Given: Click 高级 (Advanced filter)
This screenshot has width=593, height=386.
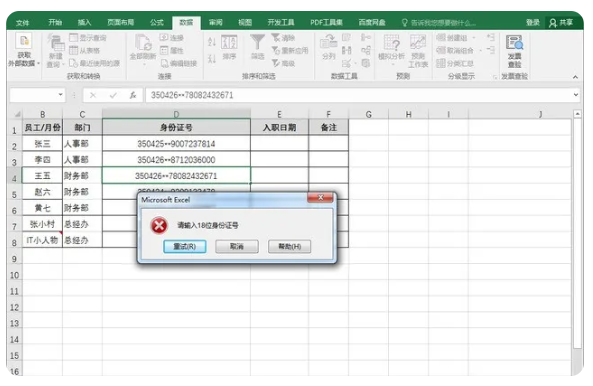Looking at the screenshot, I should coord(283,63).
